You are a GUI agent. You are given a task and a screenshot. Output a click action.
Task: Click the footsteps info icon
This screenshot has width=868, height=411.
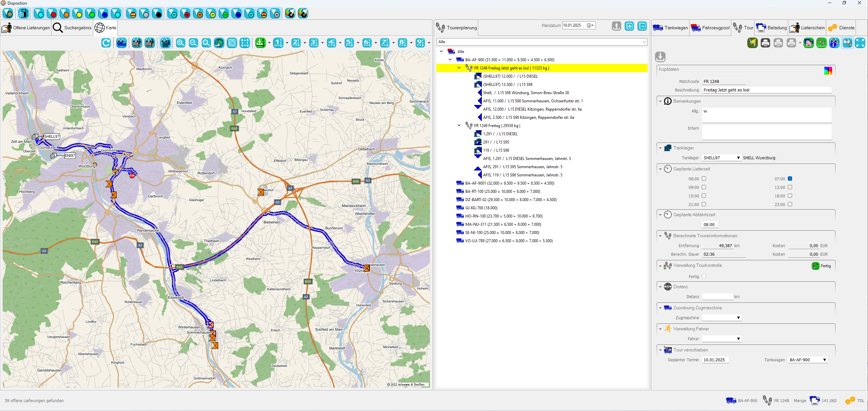click(834, 43)
